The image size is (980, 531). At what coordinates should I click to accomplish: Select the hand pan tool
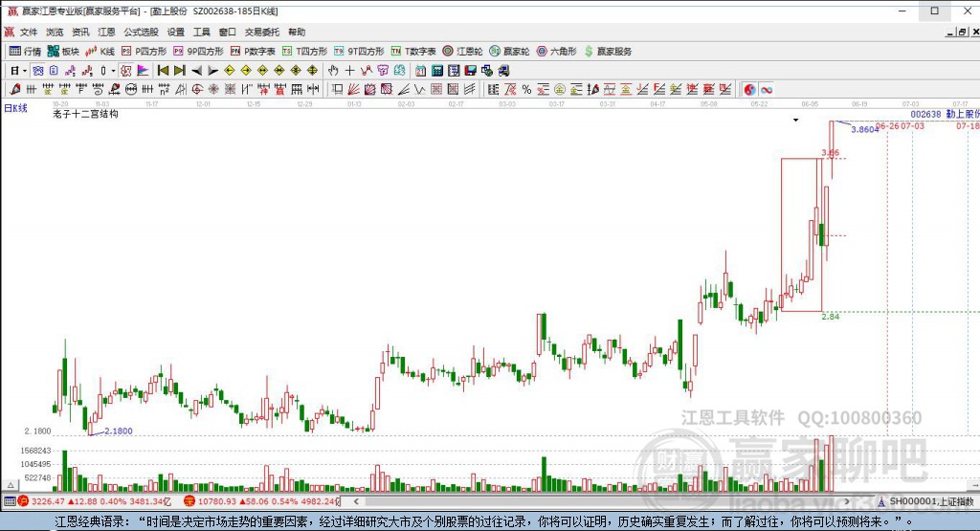333,71
